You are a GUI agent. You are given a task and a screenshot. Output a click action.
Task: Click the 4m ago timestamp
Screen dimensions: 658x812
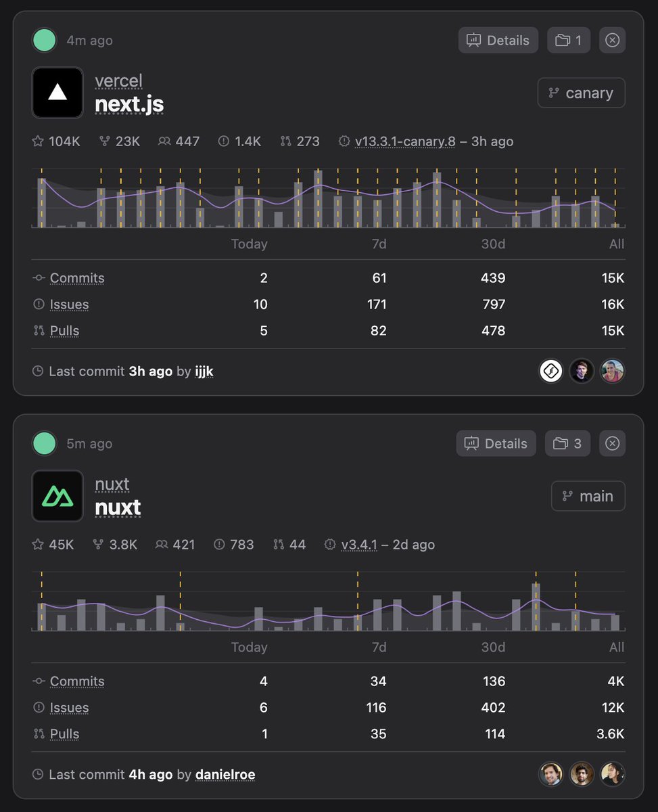tap(89, 41)
